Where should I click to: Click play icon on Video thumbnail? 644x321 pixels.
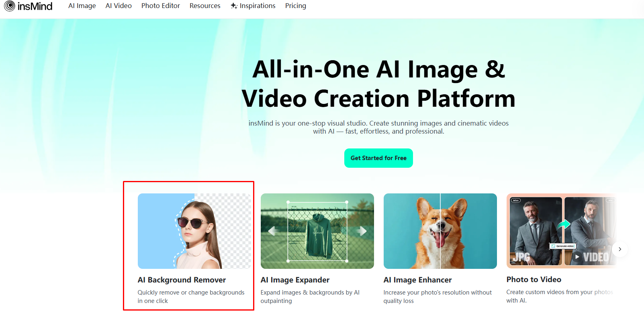(x=577, y=257)
